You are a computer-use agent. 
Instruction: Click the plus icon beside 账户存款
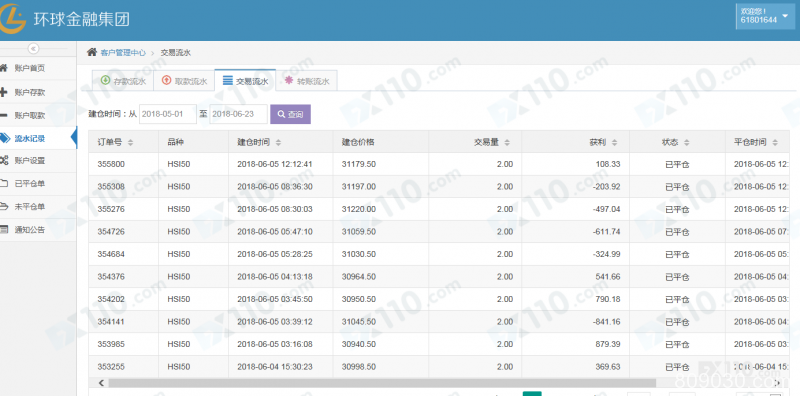(4, 92)
